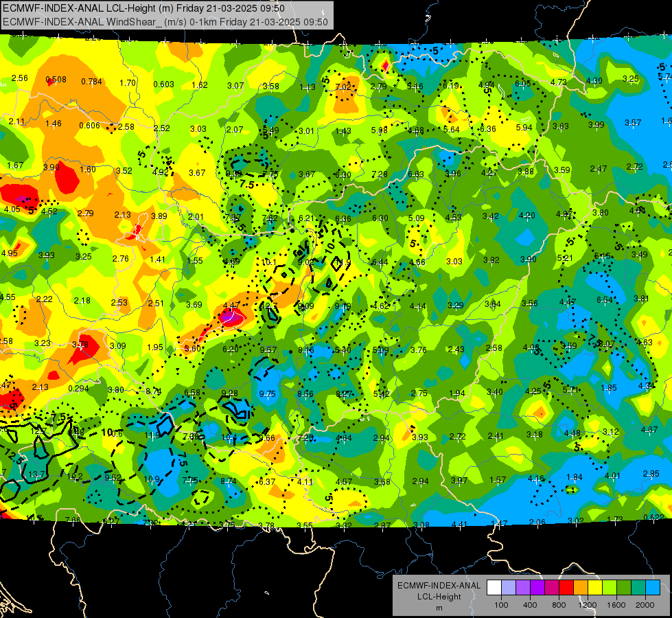Click the wind shear value 5.94
Viewport: 672px width, 618px height.
(524, 127)
